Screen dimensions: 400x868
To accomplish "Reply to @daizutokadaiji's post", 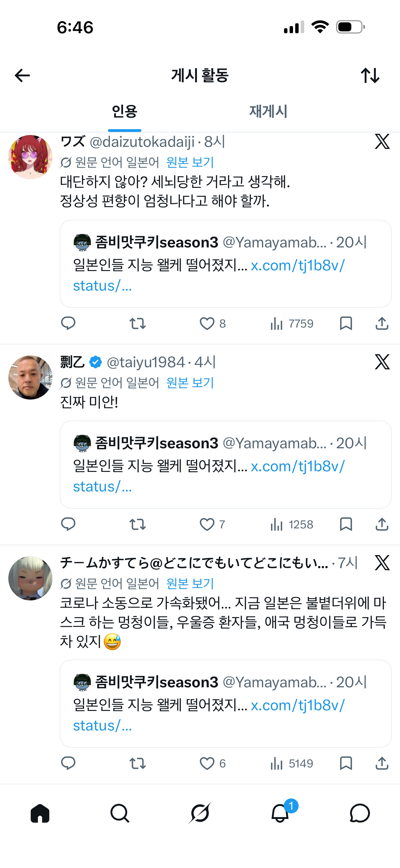I will coord(68,323).
